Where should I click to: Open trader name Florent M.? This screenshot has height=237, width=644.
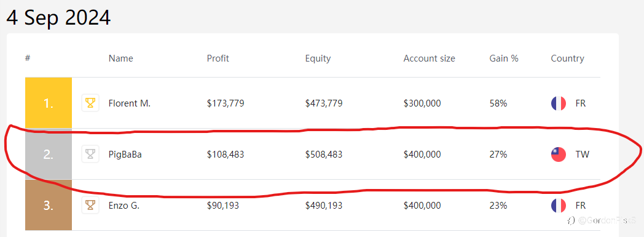pos(130,103)
